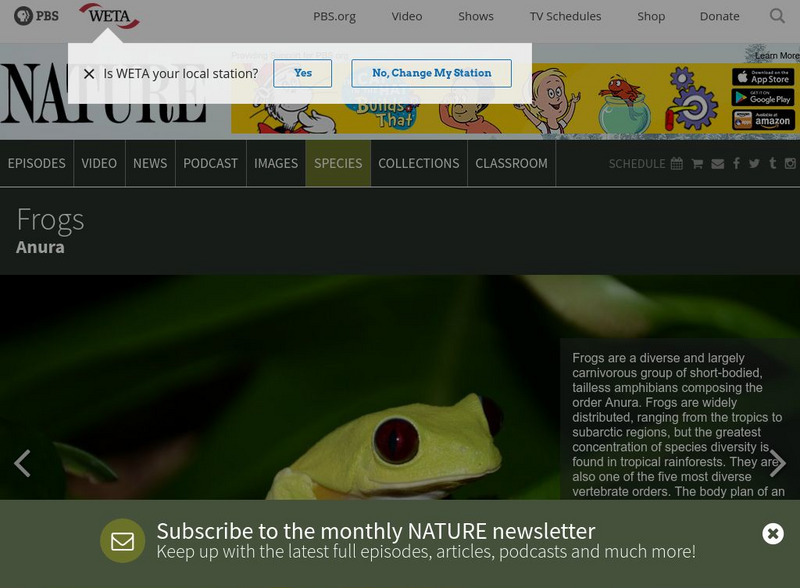The width and height of the screenshot is (800, 588).
Task: Confirm WETA station with Yes button
Action: pos(303,73)
